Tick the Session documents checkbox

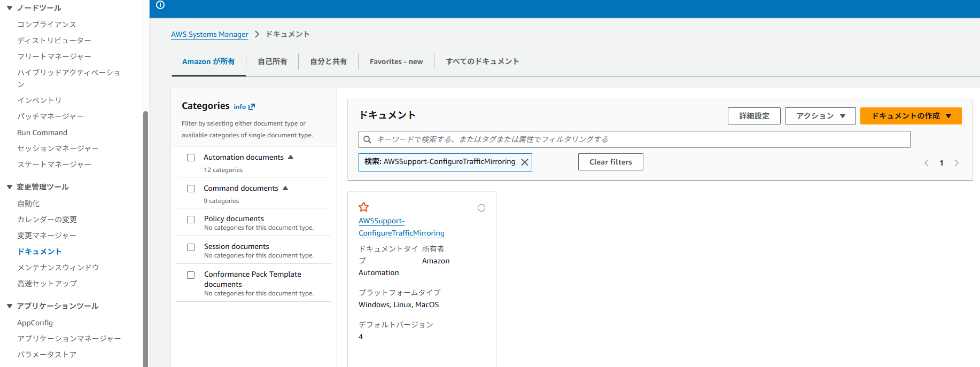191,247
